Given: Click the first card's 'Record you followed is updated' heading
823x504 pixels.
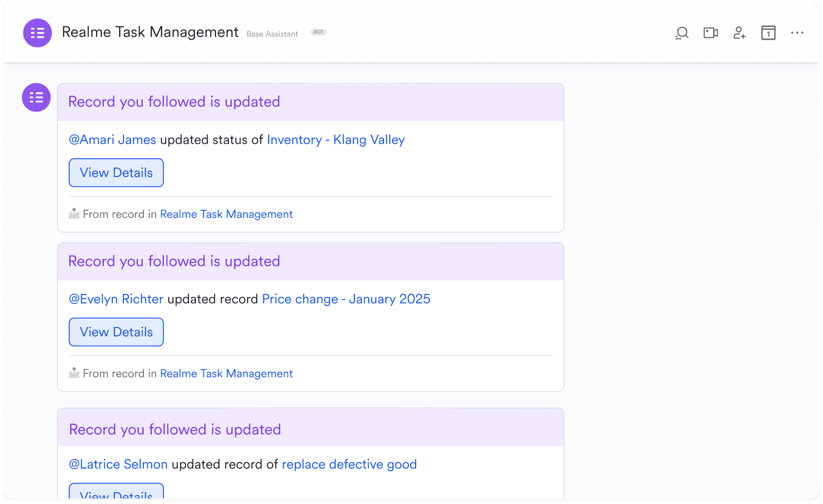Looking at the screenshot, I should [x=174, y=102].
